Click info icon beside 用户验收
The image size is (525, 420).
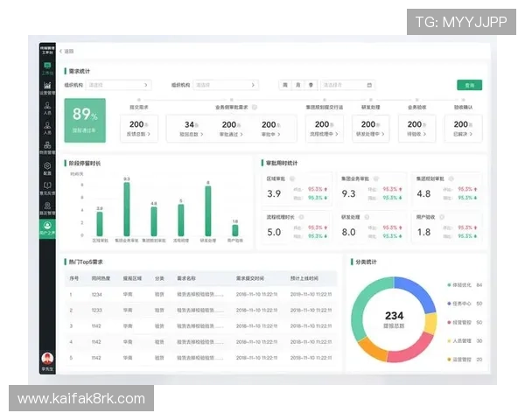[x=442, y=217]
